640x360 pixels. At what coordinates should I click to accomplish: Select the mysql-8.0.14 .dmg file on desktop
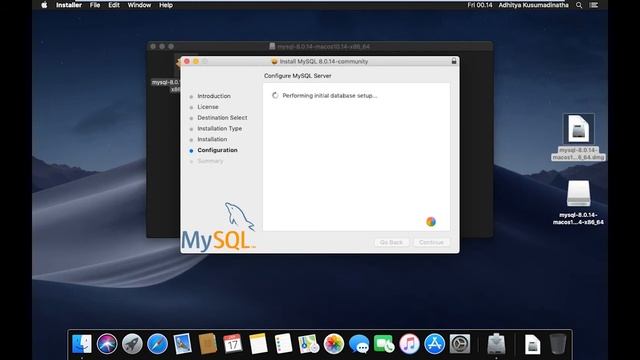pos(578,137)
